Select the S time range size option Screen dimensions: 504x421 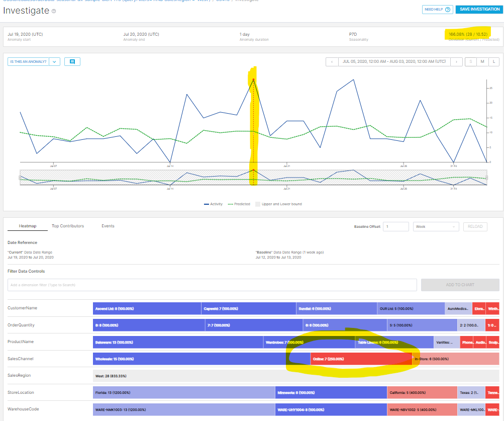[x=470, y=61]
